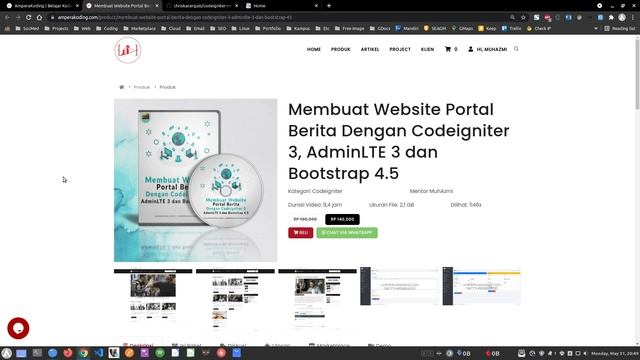Expand the Marketplace bookmark folder
Image resolution: width=640 pixels, height=360 pixels.
(139, 29)
